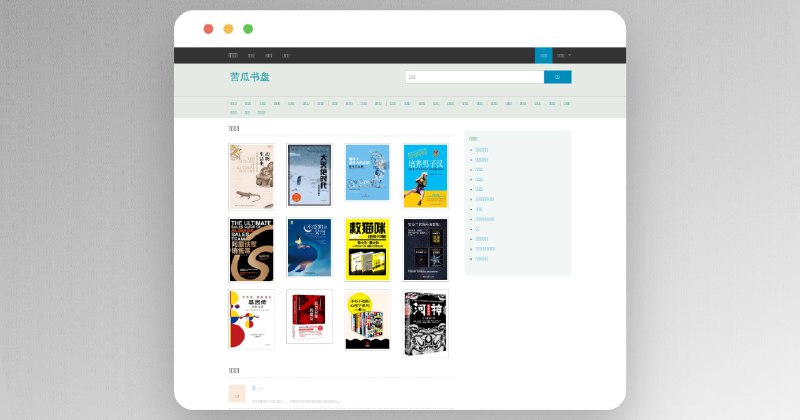Click the pale orange avatar in the bottom list
Screen dimensions: 800x420
[237, 393]
